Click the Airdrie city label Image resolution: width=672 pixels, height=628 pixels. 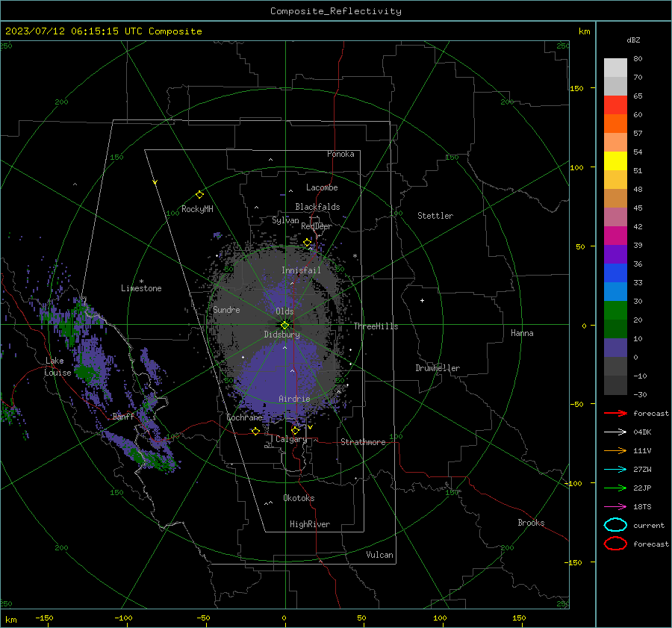point(294,399)
